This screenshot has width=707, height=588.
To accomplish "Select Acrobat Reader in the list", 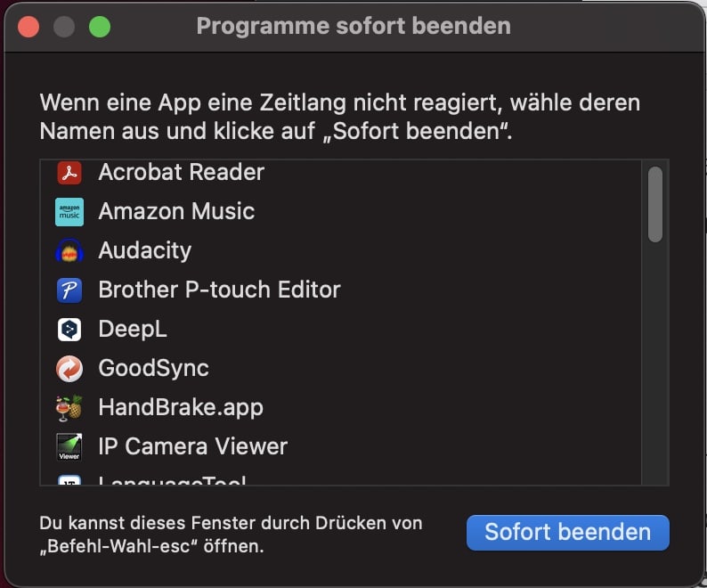I will tap(340, 172).
